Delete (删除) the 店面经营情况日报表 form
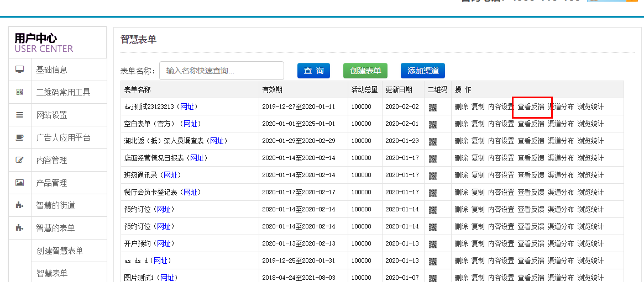Screen dimensions: 644x282 click(461, 158)
